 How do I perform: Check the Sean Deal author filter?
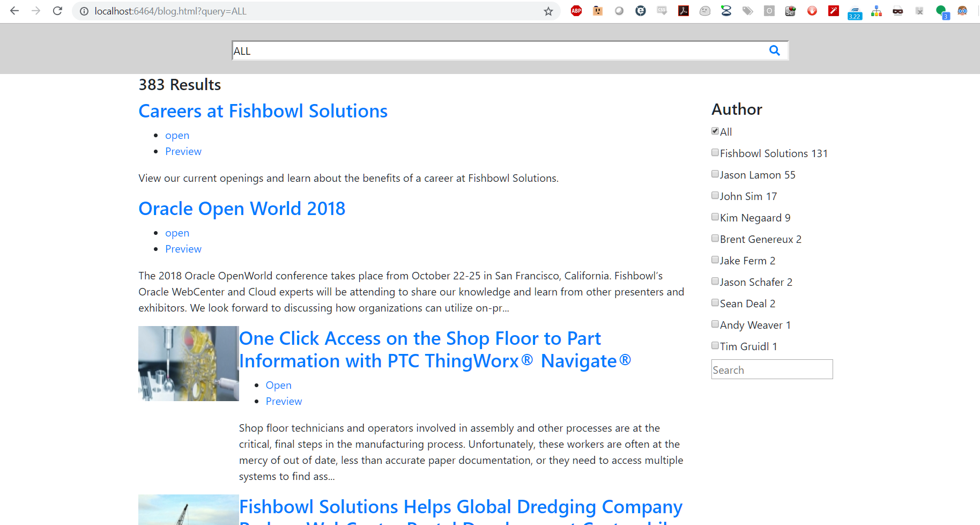(x=715, y=302)
